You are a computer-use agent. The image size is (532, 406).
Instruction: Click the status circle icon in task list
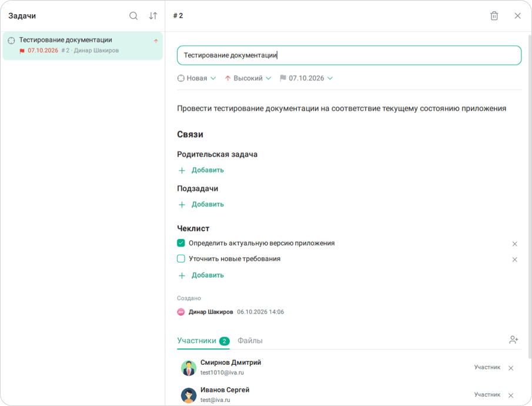pos(11,41)
